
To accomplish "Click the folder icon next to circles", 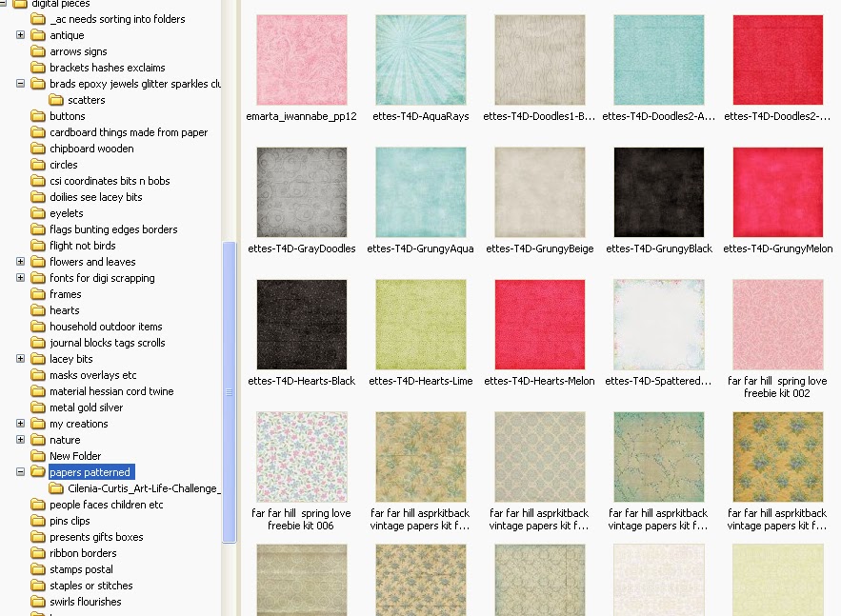I will coord(38,165).
